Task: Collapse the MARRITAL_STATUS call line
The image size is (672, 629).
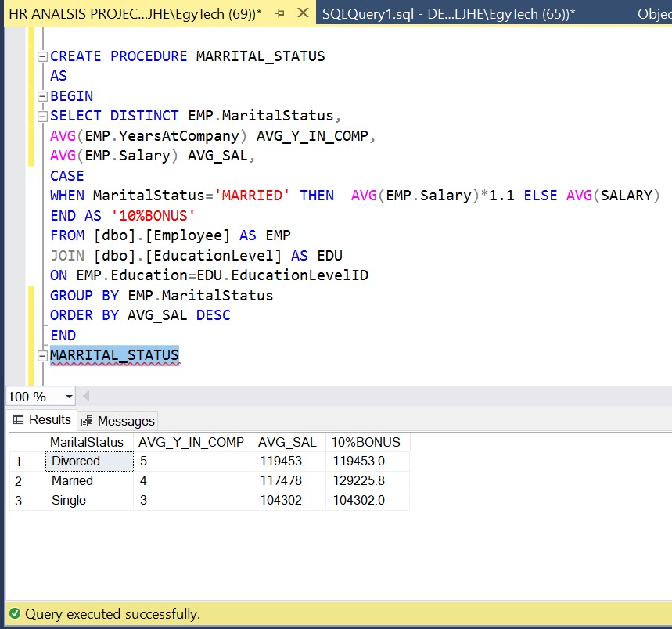Action: [x=42, y=356]
